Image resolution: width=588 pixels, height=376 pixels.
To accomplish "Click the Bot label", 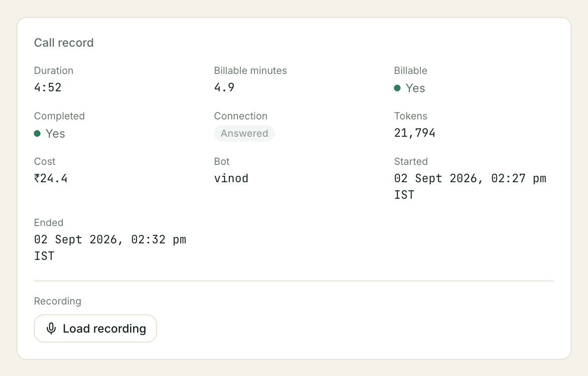I will (222, 162).
